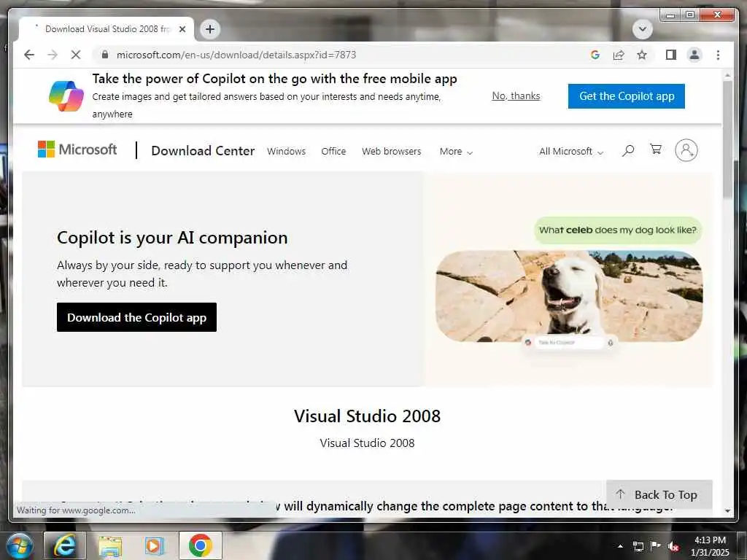Open the Web browsers menu item
The image size is (747, 560).
391,151
